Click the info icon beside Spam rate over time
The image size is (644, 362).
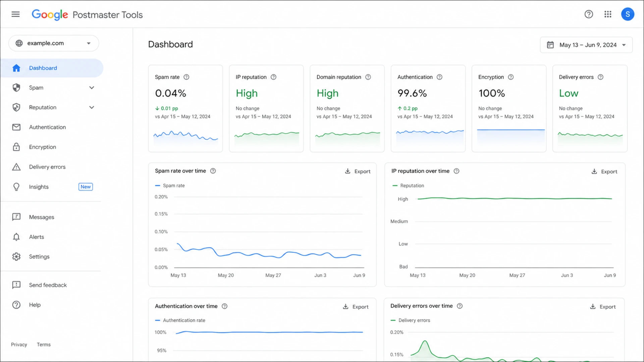[213, 171]
